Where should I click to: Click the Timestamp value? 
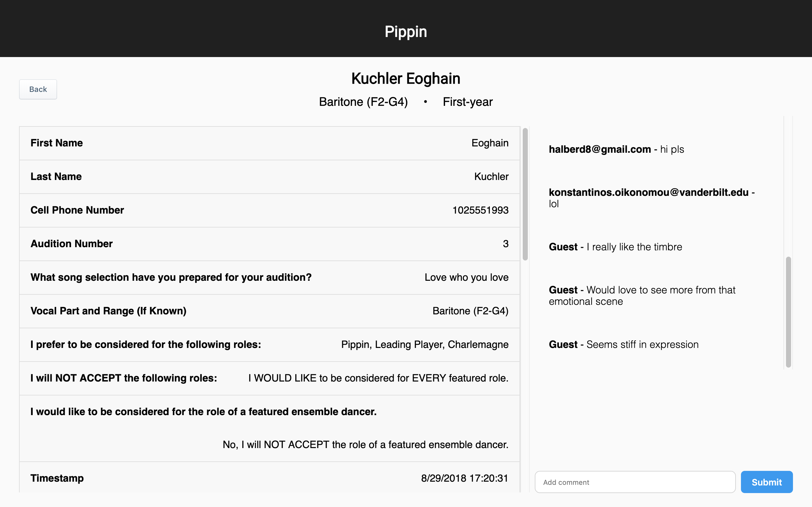click(x=464, y=478)
